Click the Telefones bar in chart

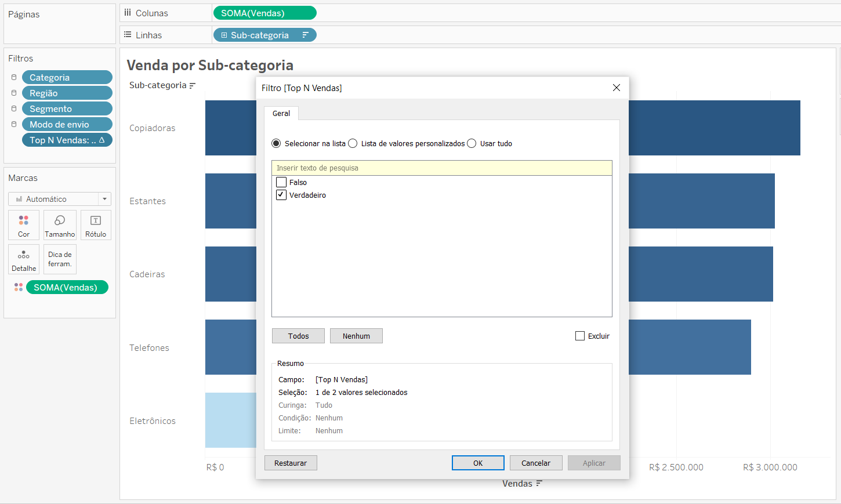pyautogui.click(x=690, y=347)
